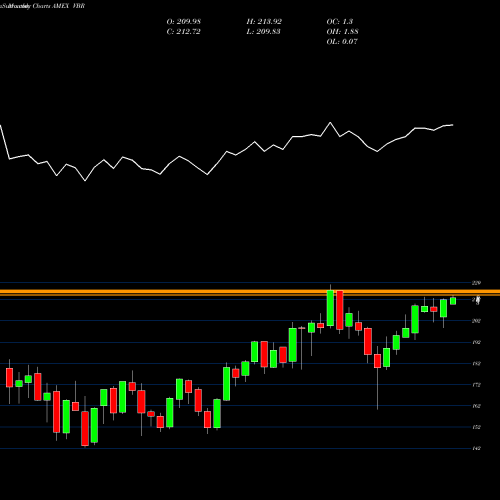Click the 220 price axis label
This screenshot has height=500, width=500.
[476, 283]
